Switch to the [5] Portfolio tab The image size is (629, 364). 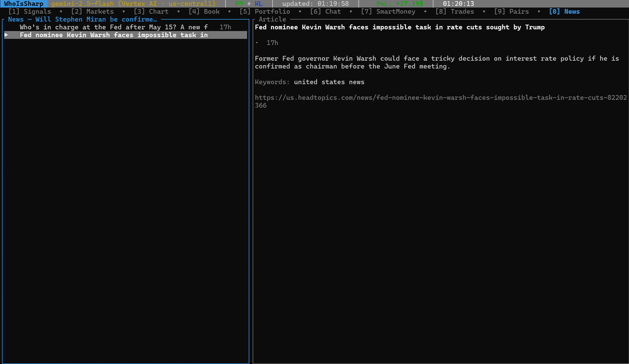(x=265, y=11)
